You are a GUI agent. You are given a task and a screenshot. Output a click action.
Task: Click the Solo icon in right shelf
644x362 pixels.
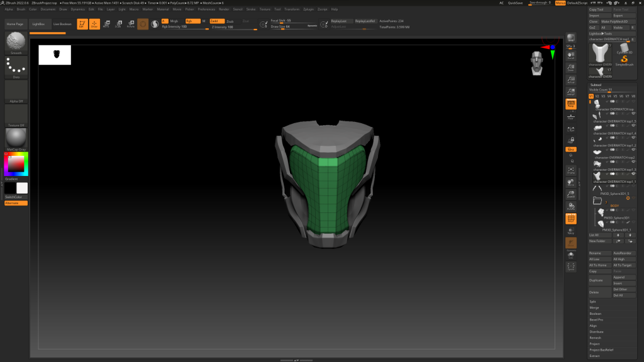pyautogui.click(x=571, y=255)
